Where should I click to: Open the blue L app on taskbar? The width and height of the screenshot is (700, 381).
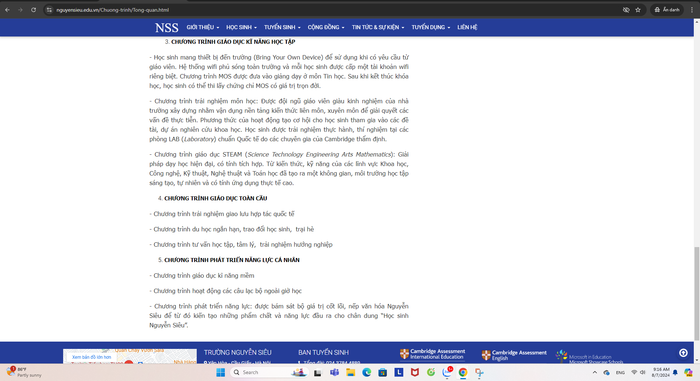(x=399, y=373)
